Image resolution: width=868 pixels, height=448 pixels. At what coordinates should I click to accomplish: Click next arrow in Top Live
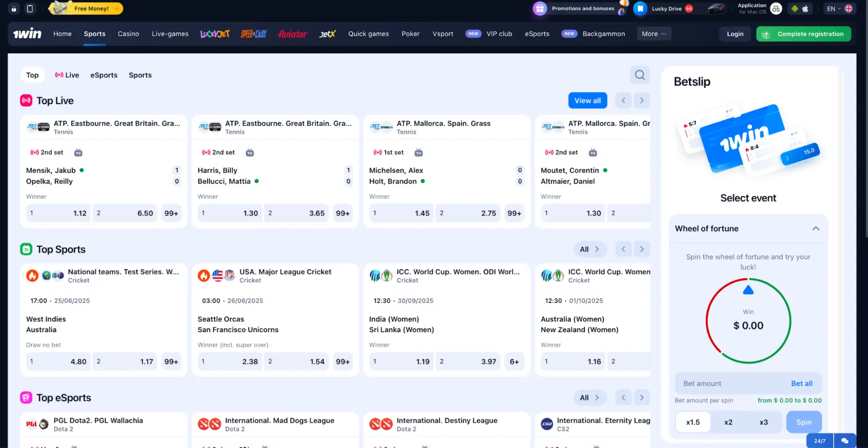tap(642, 101)
